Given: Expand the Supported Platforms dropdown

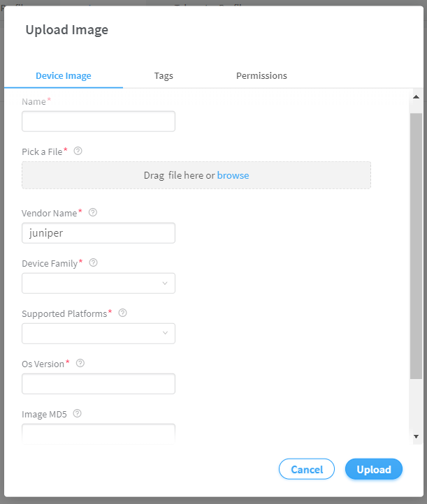Looking at the screenshot, I should 99,333.
